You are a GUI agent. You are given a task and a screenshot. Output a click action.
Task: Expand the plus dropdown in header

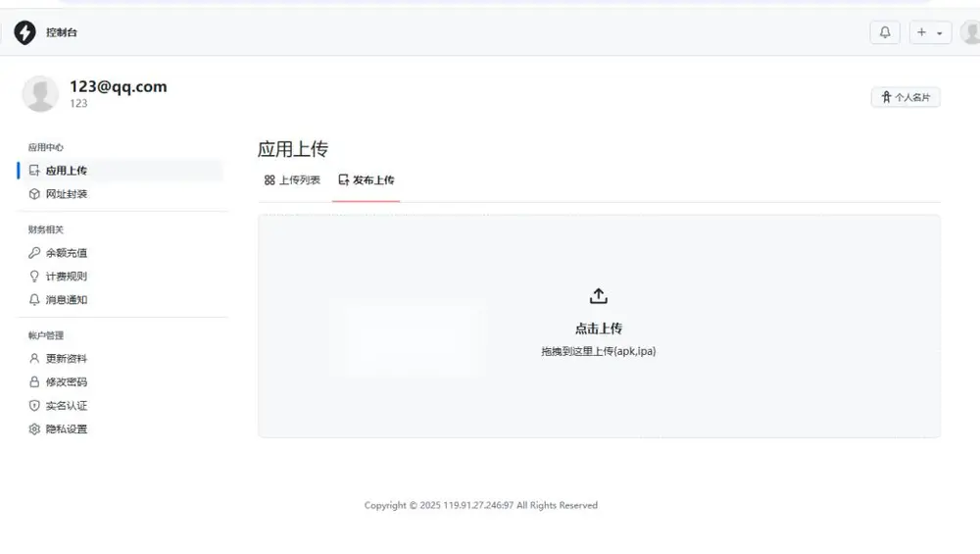tap(931, 32)
